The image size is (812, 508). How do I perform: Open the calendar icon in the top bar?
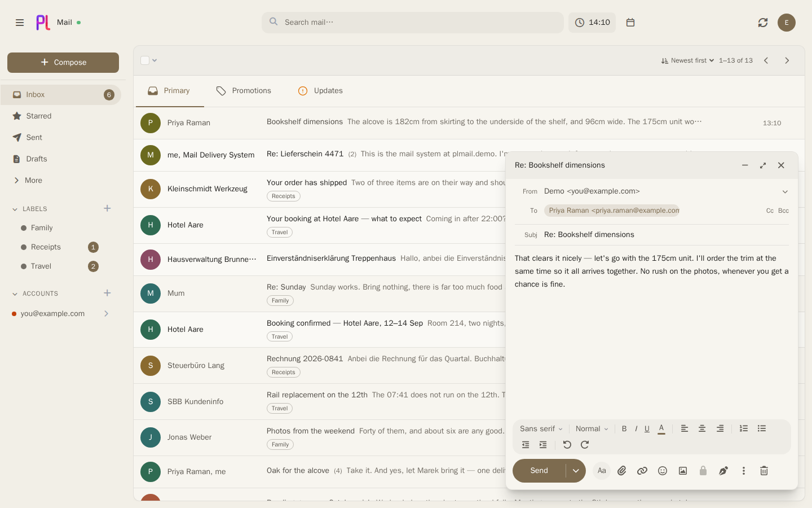pyautogui.click(x=630, y=23)
